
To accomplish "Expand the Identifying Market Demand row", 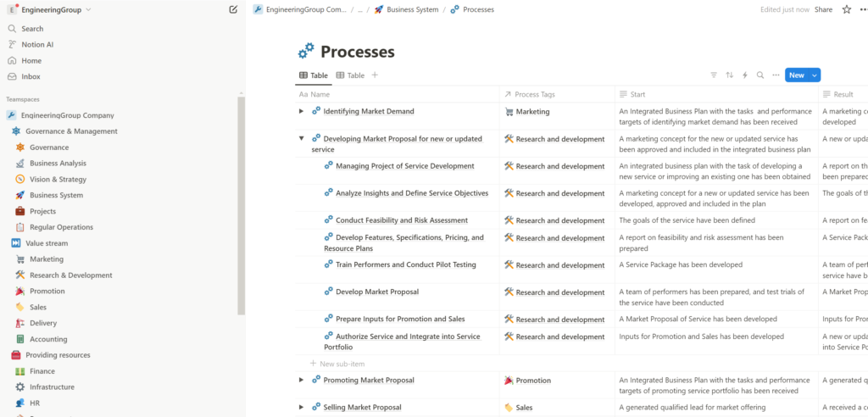I will pos(301,111).
